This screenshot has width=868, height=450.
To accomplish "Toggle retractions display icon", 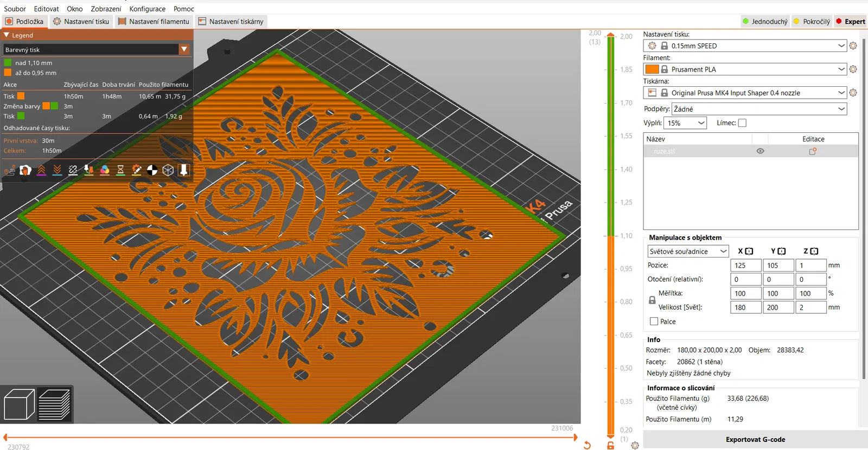I will pyautogui.click(x=41, y=170).
